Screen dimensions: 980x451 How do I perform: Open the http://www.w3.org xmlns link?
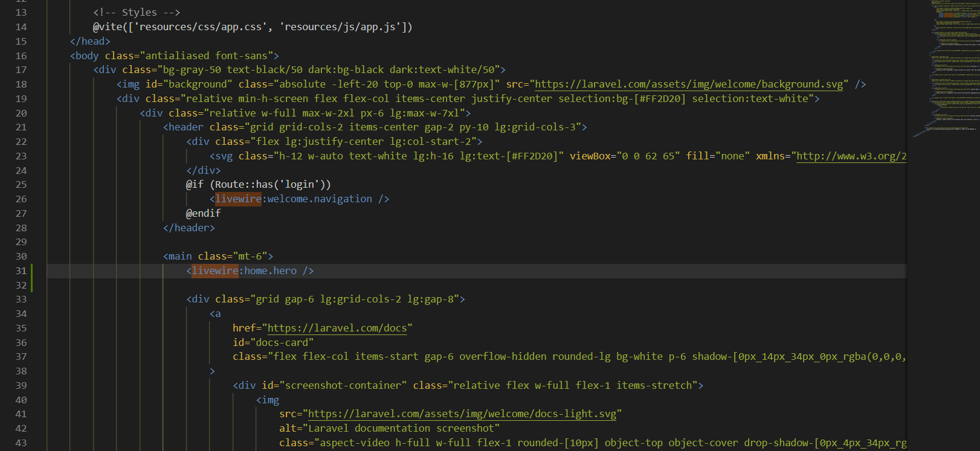(x=851, y=156)
